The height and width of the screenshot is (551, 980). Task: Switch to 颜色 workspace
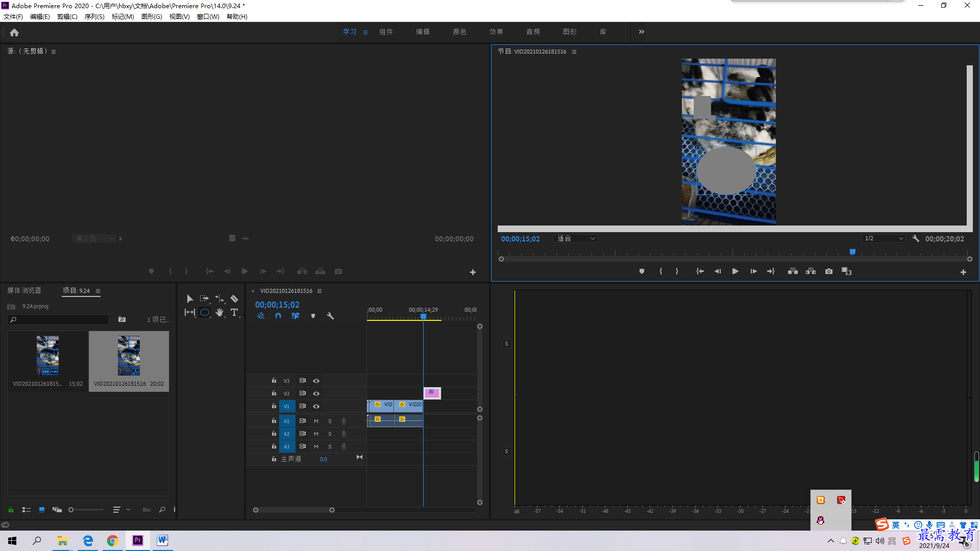point(459,32)
